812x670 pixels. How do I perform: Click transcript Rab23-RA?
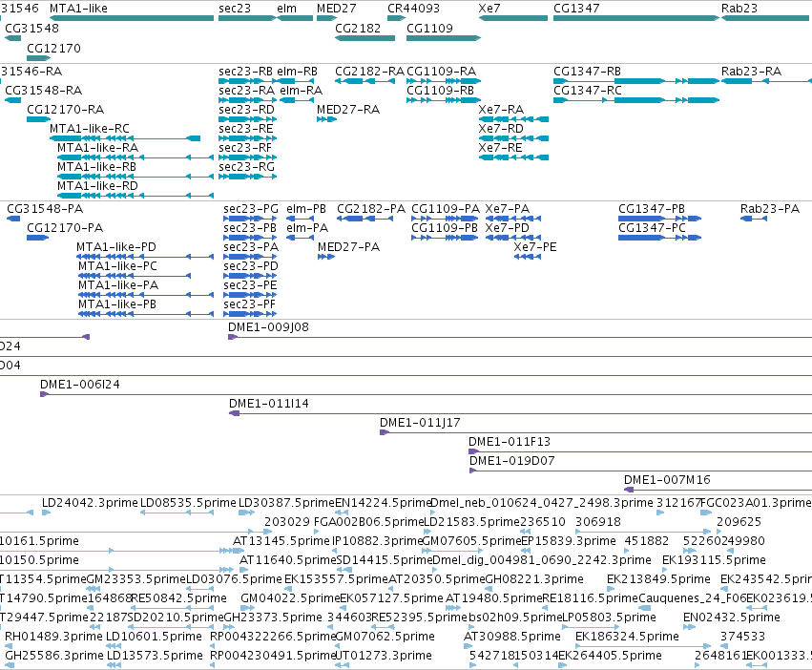(x=766, y=81)
